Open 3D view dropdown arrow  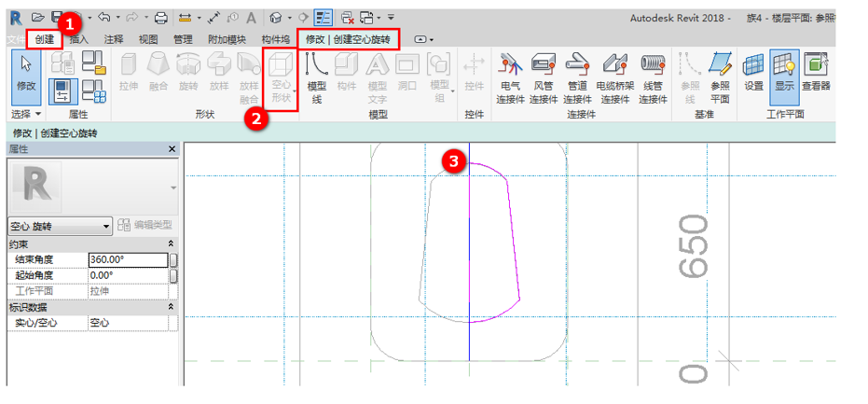pos(290,18)
